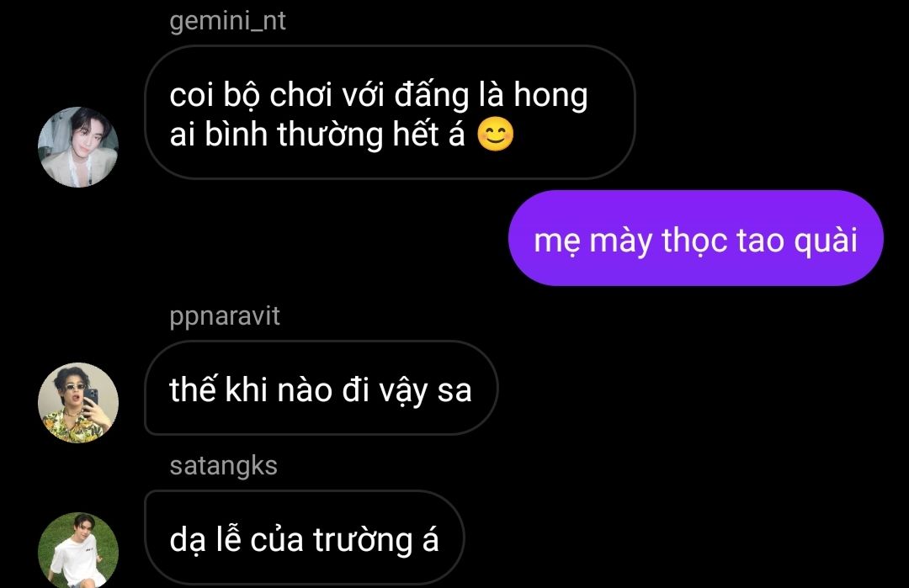Select the purple sent message bubble
Screen dimensions: 909x588
point(696,238)
